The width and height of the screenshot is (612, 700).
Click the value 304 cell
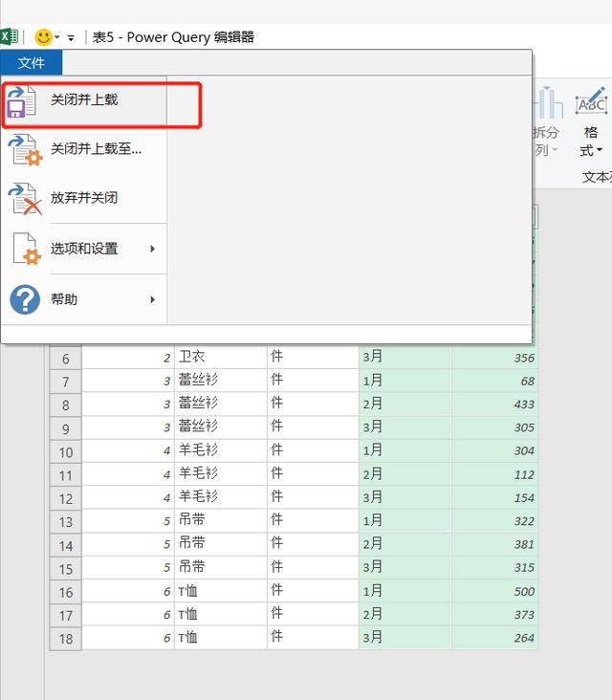[494, 450]
